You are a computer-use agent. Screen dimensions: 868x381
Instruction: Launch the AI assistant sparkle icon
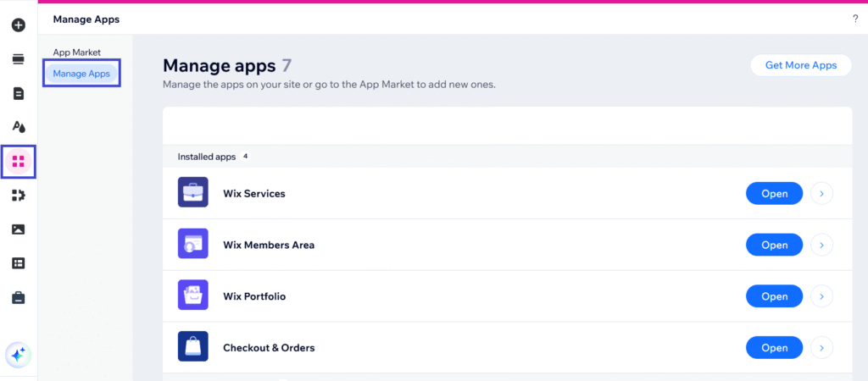(x=18, y=355)
